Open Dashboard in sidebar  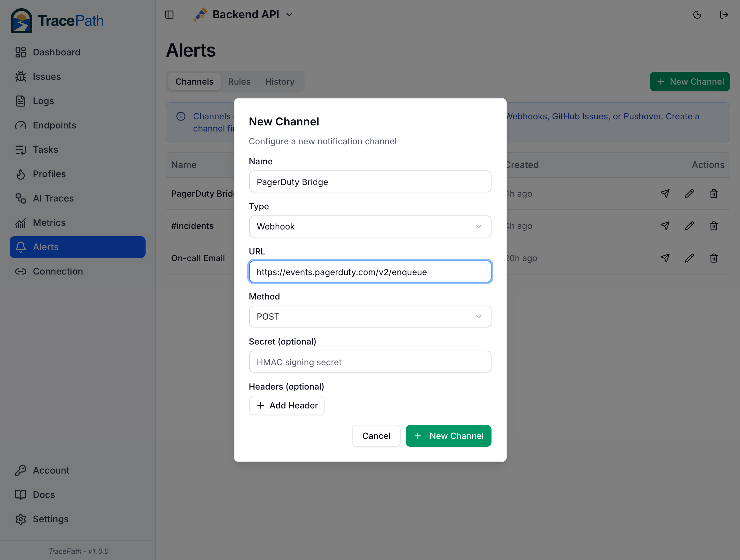[x=78, y=52]
